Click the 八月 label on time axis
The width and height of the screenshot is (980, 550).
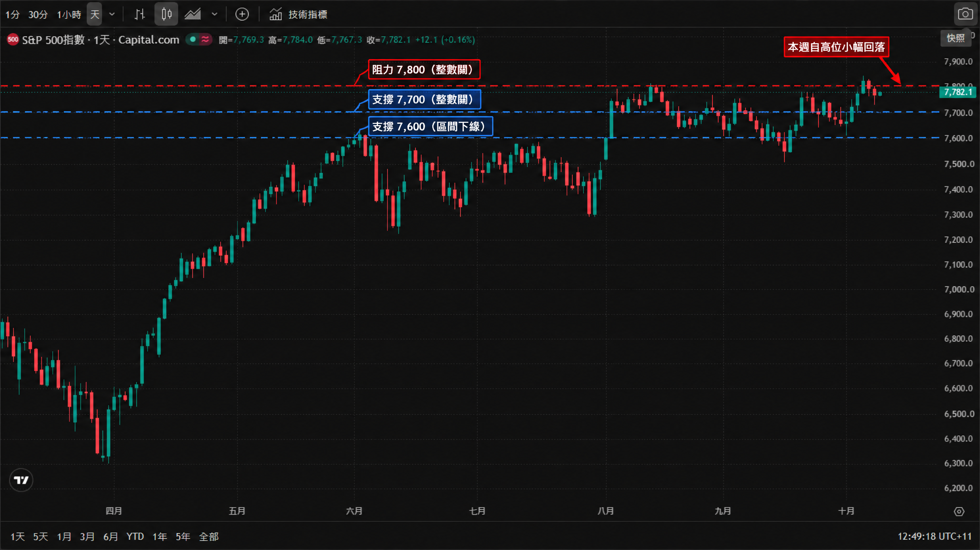click(x=606, y=511)
